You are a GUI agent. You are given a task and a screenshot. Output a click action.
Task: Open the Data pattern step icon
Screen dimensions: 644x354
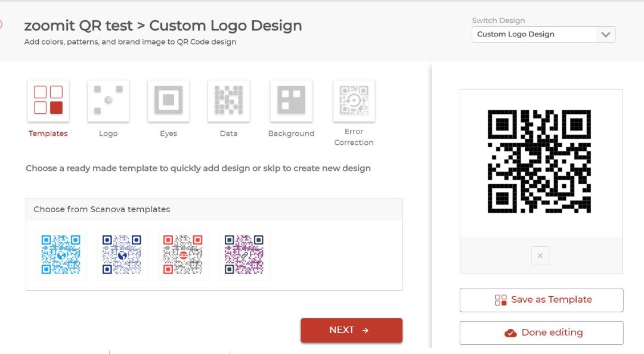(x=229, y=101)
